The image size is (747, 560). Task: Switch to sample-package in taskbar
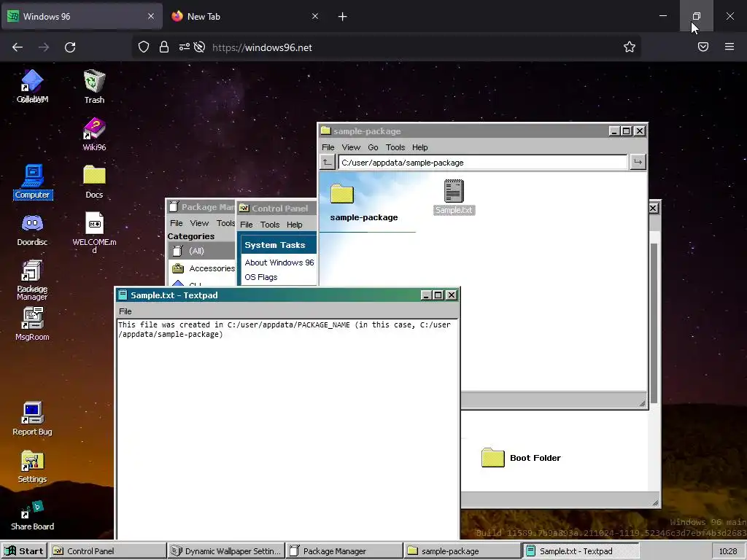462,551
